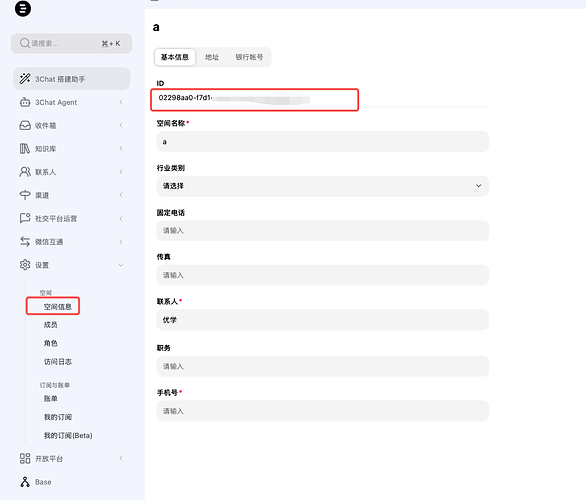This screenshot has width=586, height=500.
Task: Expand the 知识库 chevron
Action: [x=121, y=148]
